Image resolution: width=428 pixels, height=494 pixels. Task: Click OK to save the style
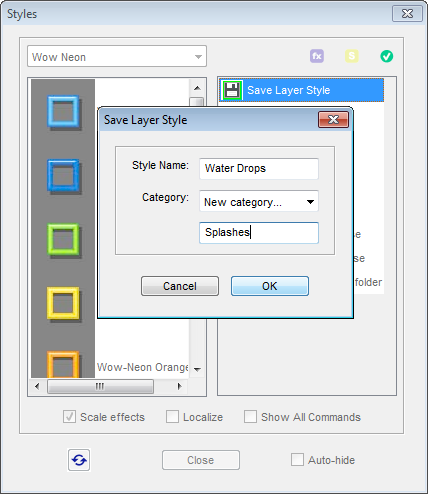(x=270, y=286)
